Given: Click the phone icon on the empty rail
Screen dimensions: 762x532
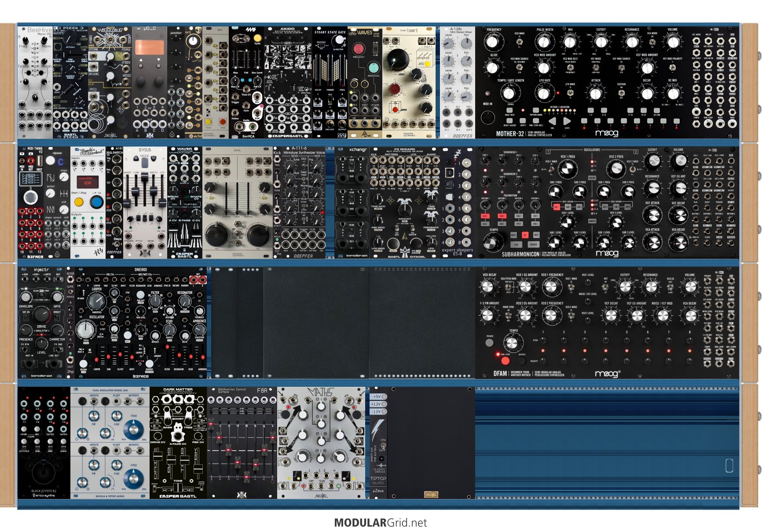Looking at the screenshot, I should pyautogui.click(x=729, y=466).
